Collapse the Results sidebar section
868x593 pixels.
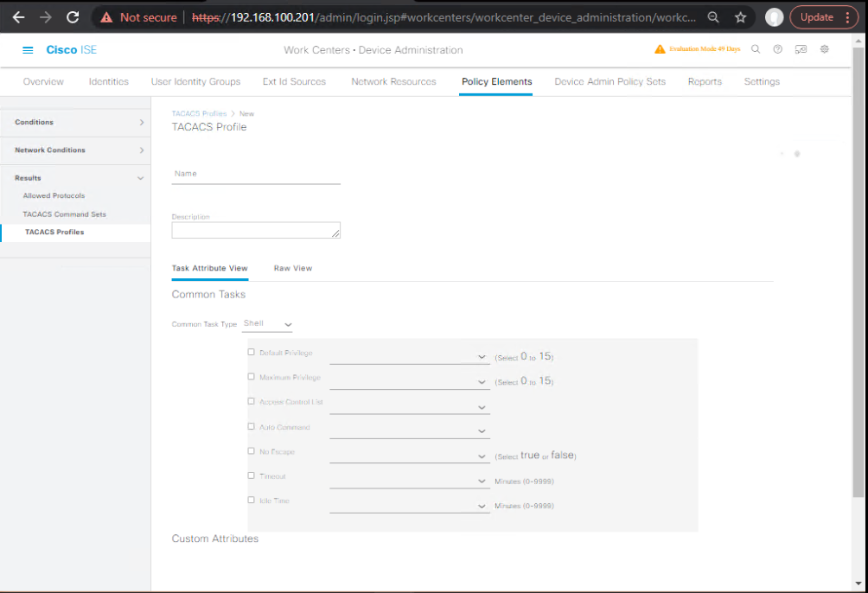75,178
